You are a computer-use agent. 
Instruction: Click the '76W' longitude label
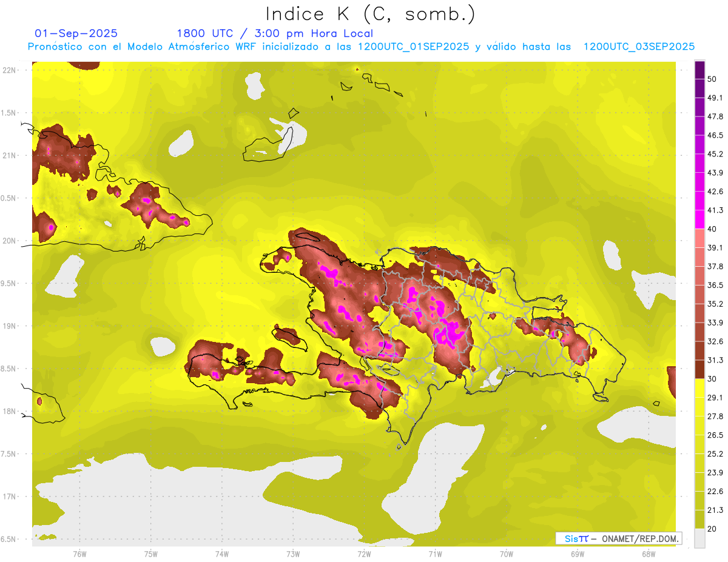pyautogui.click(x=79, y=554)
